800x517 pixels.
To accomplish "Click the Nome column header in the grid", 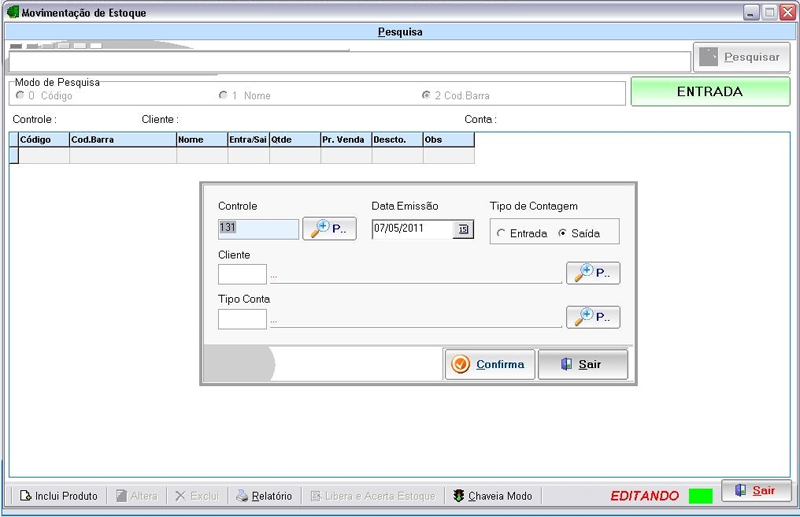I will pyautogui.click(x=201, y=140).
